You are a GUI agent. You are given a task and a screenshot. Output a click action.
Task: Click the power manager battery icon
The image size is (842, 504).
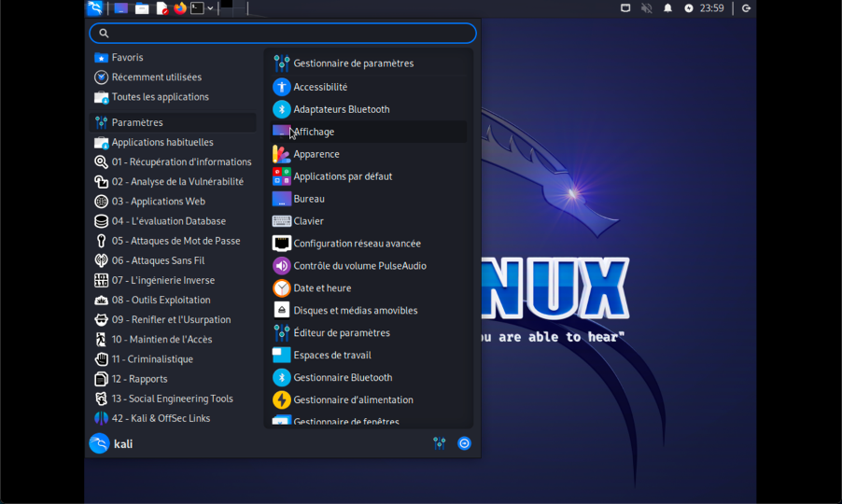689,8
